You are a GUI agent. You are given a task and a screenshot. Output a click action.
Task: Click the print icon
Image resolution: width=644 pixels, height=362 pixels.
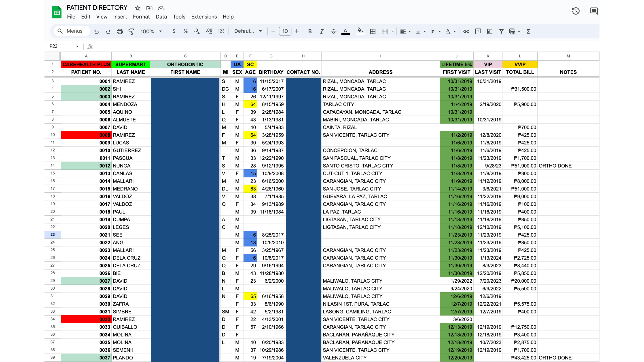tap(120, 31)
